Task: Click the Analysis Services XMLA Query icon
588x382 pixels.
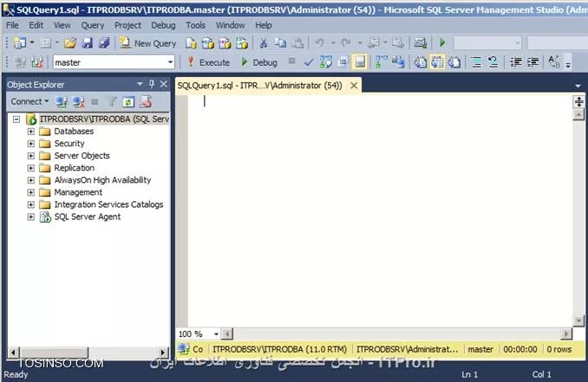Action: coord(242,43)
